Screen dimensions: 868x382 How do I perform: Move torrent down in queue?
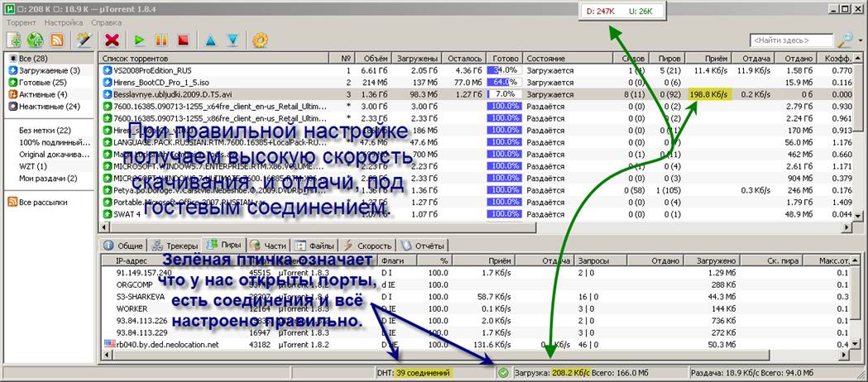click(x=233, y=40)
